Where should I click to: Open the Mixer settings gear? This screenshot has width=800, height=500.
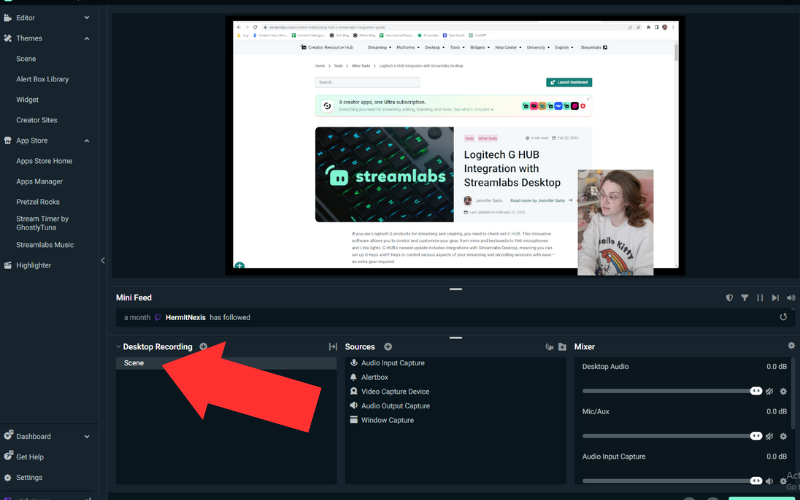(791, 345)
